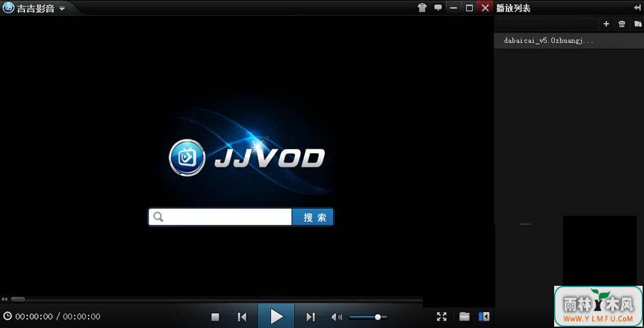
Task: Delete playlist item with trash icon
Action: click(622, 24)
